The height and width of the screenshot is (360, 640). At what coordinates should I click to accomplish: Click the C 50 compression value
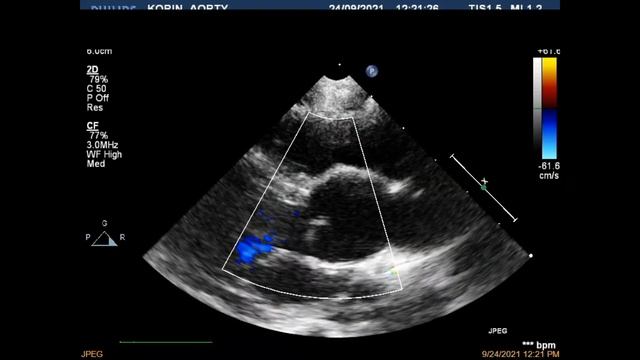(96, 89)
